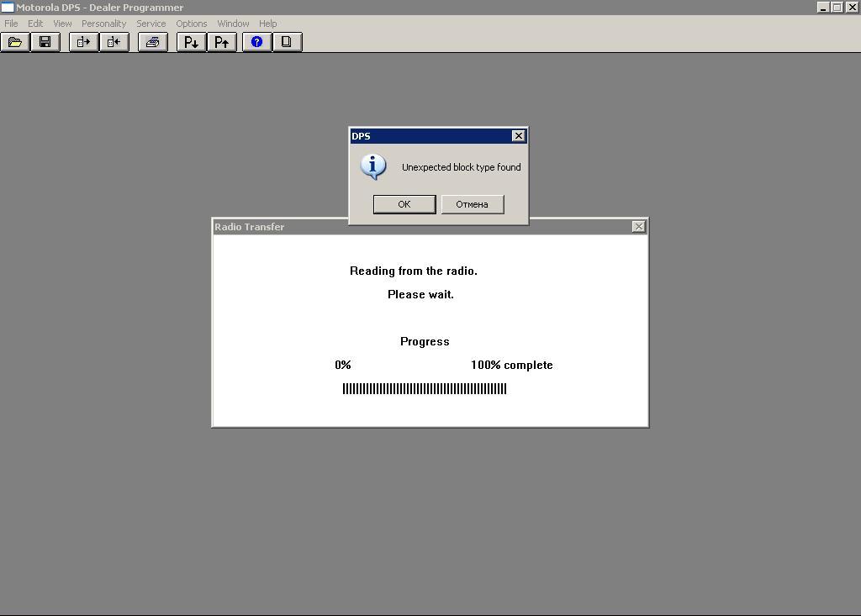Screen dimensions: 861x616
Task: Click the '100% complete' label
Action: [x=512, y=365]
